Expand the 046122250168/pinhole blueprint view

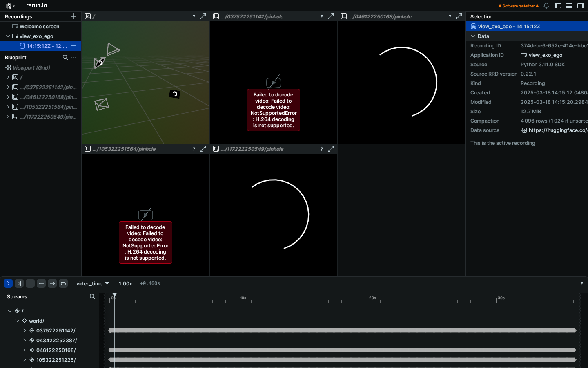[8, 97]
